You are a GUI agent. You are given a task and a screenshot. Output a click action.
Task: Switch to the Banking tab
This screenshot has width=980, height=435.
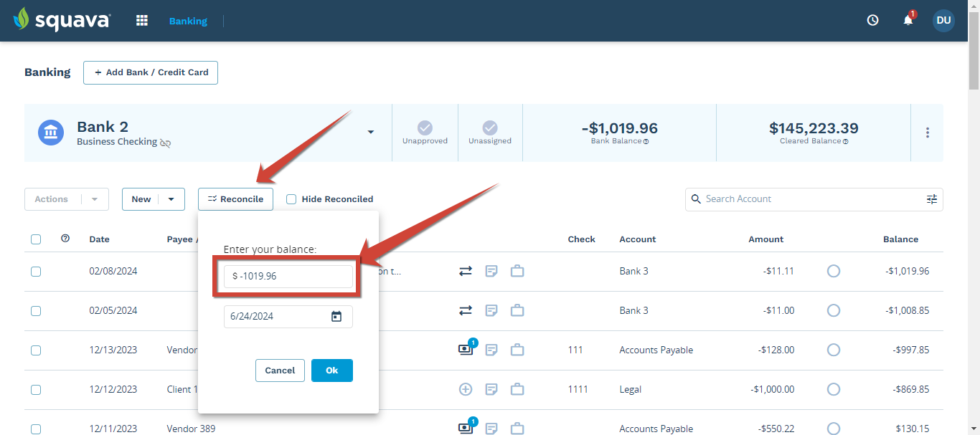188,21
